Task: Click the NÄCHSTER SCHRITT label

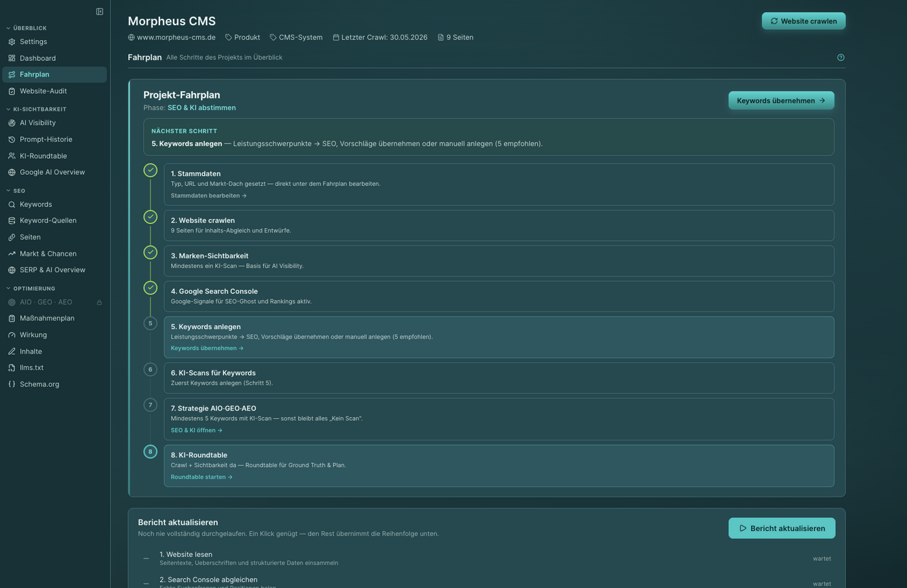Action: coord(184,131)
